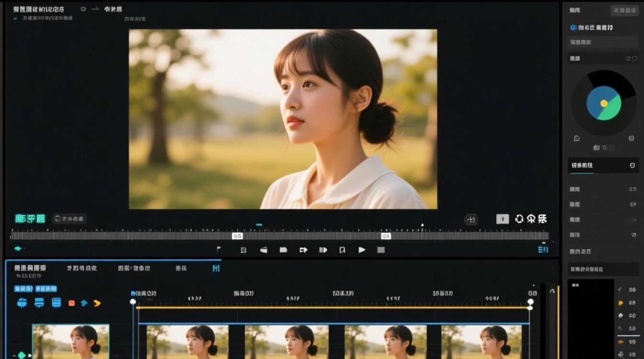Click the orange square icon in timeline tools

pos(71,303)
